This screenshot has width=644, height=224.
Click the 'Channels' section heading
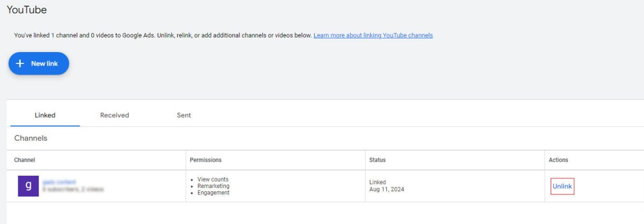click(31, 138)
